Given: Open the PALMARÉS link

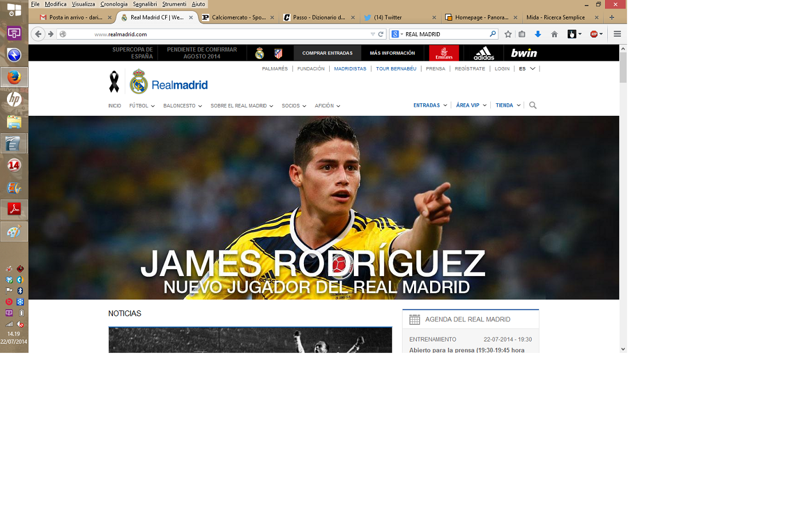Looking at the screenshot, I should click(x=275, y=68).
